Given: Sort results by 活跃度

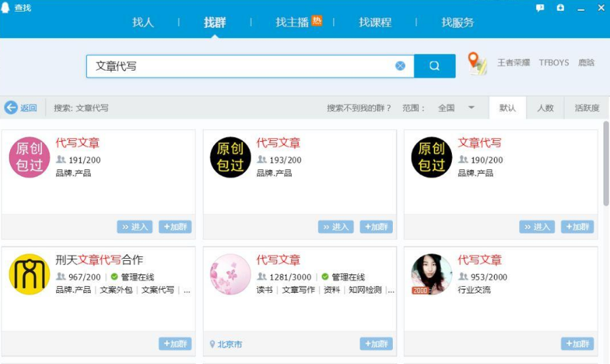Looking at the screenshot, I should pos(587,108).
